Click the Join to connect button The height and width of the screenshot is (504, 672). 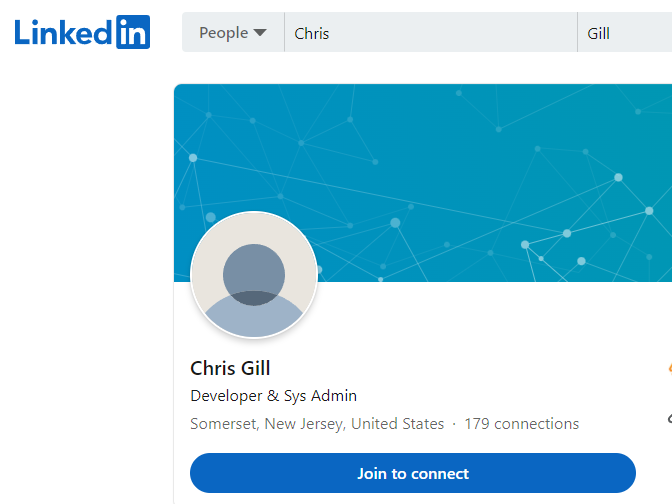coord(413,473)
